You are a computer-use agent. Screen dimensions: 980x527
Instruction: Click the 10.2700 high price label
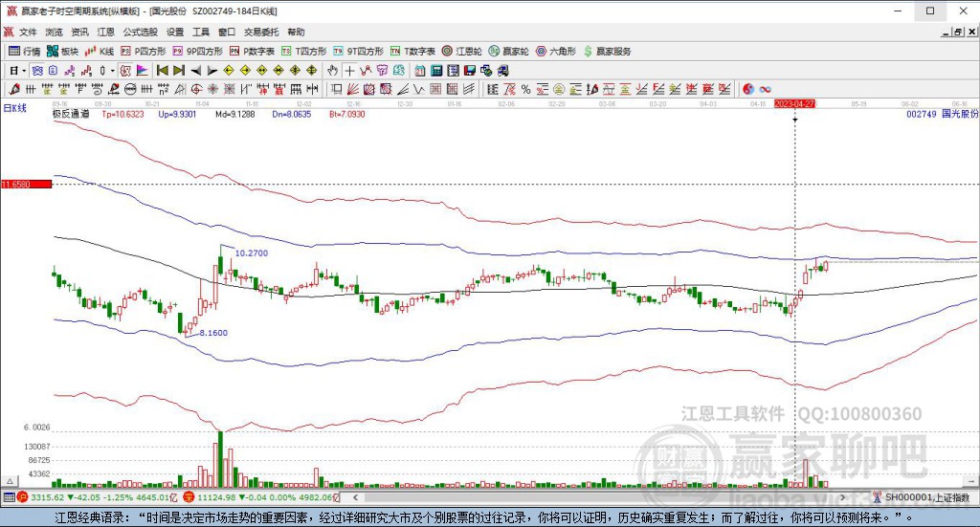(252, 253)
